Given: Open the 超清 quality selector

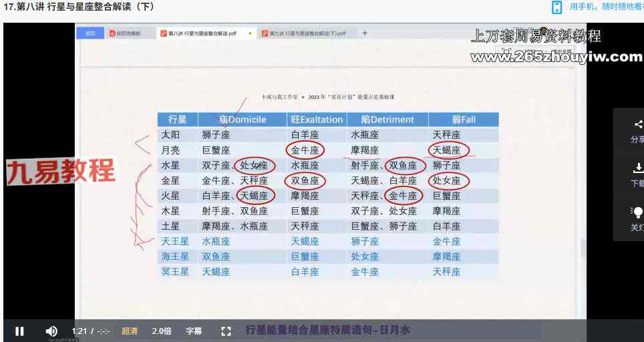Looking at the screenshot, I should tap(130, 331).
